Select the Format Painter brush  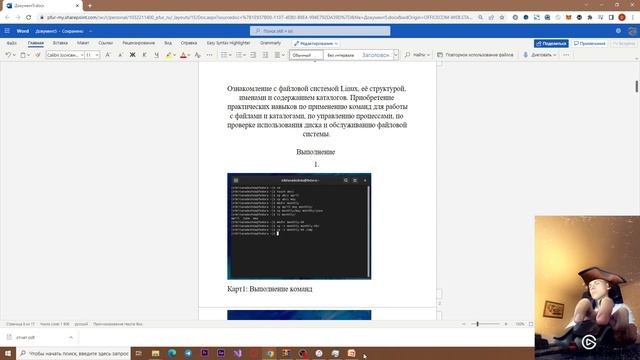coord(38,55)
